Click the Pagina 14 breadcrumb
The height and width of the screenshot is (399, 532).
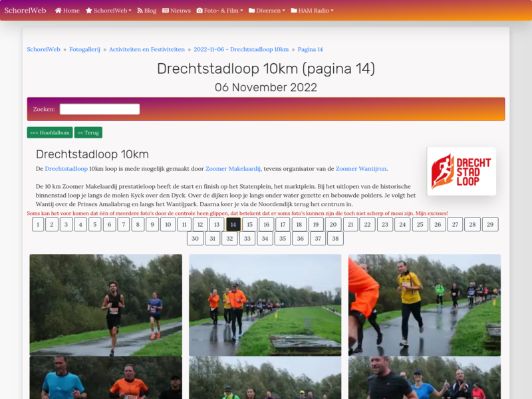coord(310,49)
